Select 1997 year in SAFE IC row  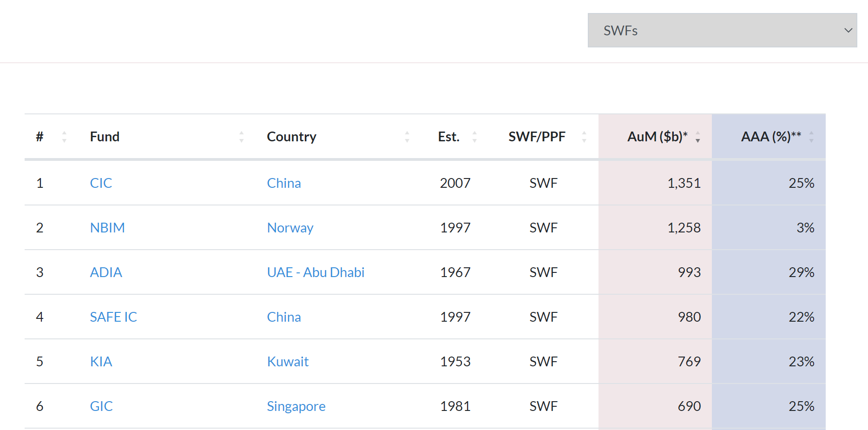tap(455, 317)
